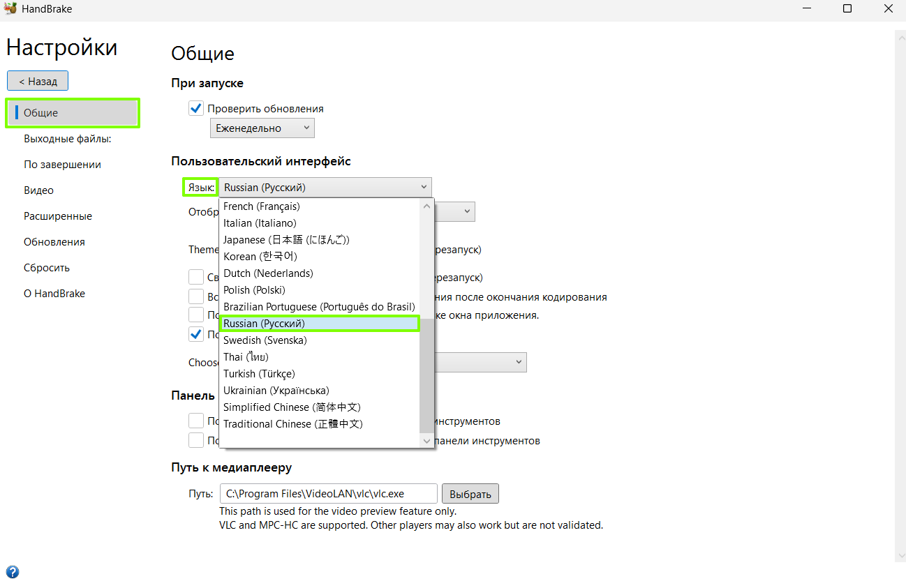Choose Thai (ไทย) language option

point(321,357)
